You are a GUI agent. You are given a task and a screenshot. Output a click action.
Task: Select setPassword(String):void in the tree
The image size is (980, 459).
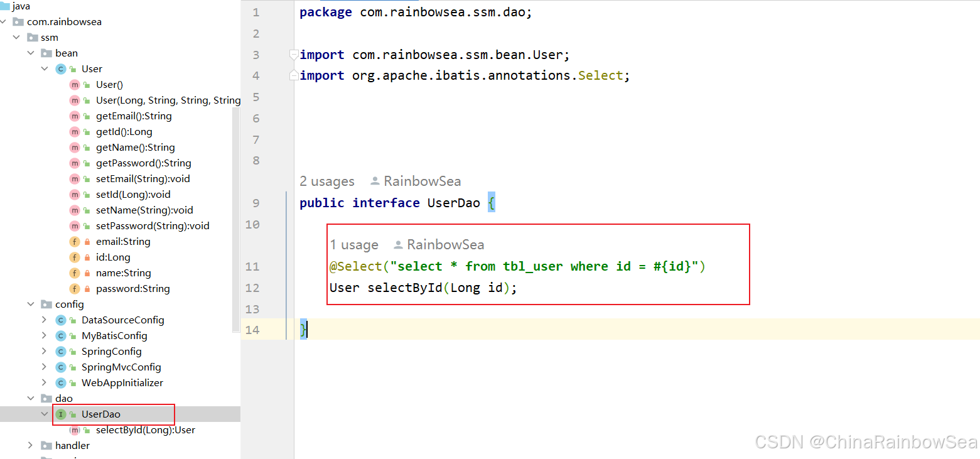tap(153, 226)
